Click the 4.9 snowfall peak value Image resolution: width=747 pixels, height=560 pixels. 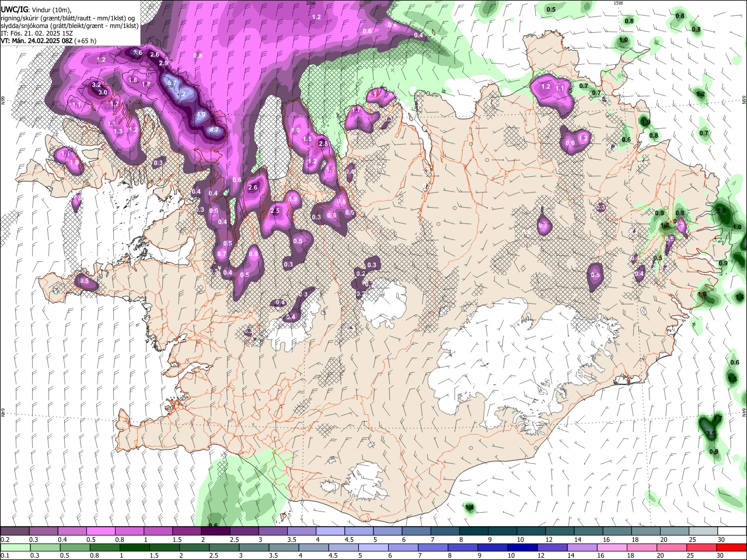point(201,115)
